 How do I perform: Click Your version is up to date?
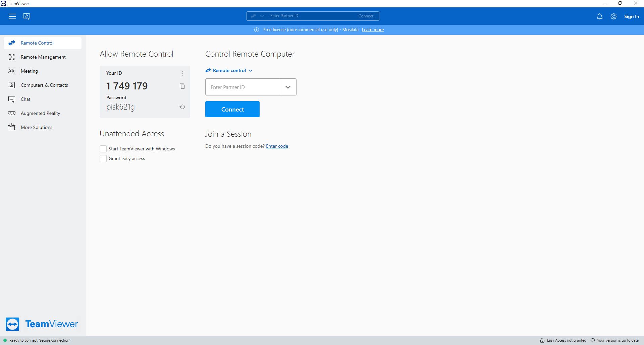click(x=618, y=340)
